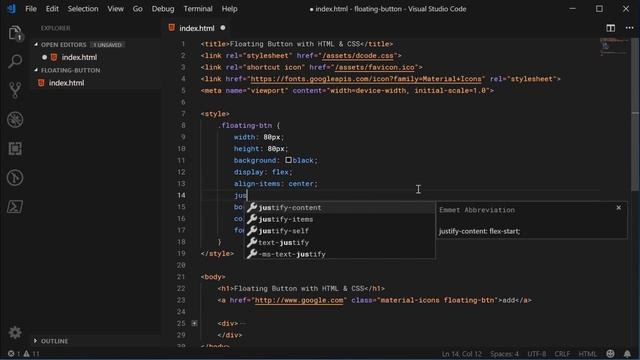Open the Terminal menu

tap(198, 9)
